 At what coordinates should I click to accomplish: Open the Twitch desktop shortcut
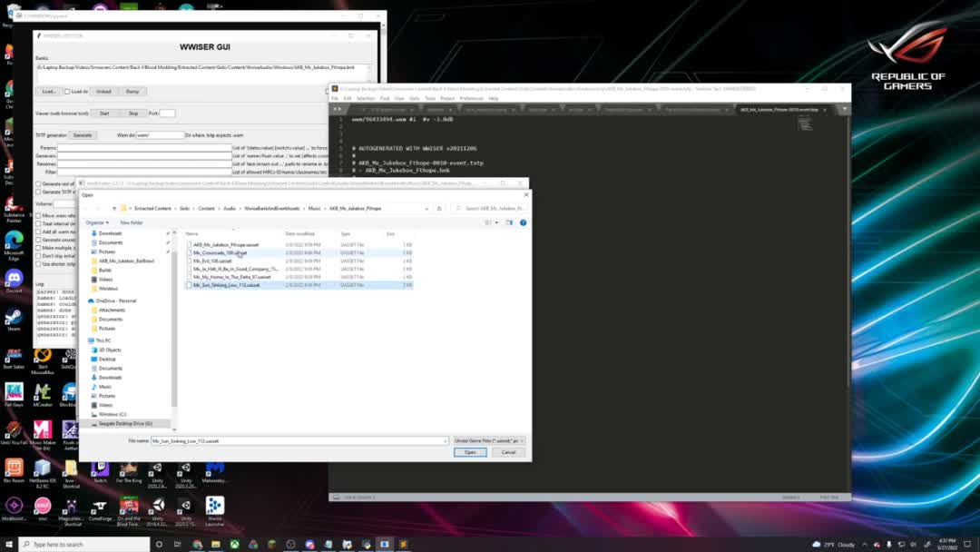100,471
